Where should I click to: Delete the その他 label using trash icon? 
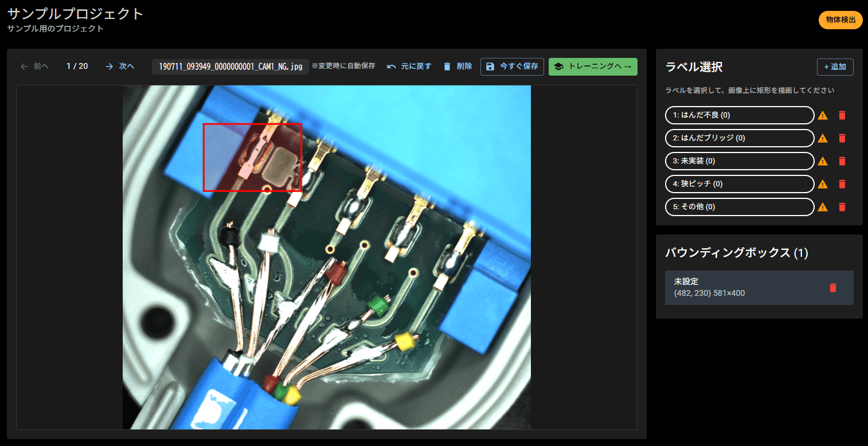coord(842,207)
